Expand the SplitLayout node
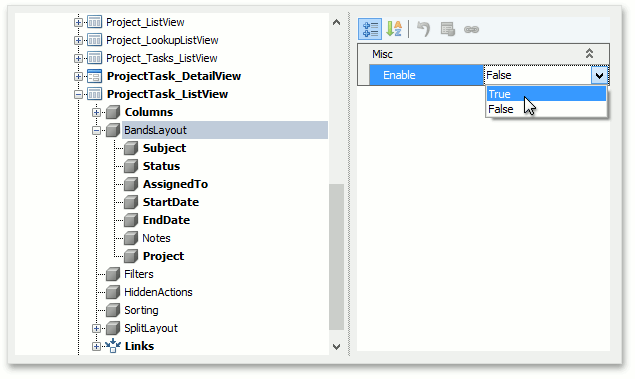Screen dimensions: 635x379 pyautogui.click(x=96, y=328)
